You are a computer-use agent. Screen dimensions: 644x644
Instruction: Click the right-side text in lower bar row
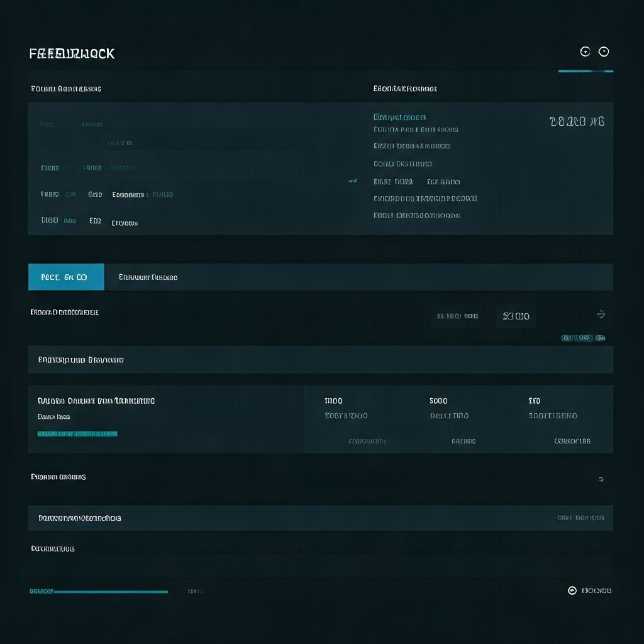click(580, 518)
